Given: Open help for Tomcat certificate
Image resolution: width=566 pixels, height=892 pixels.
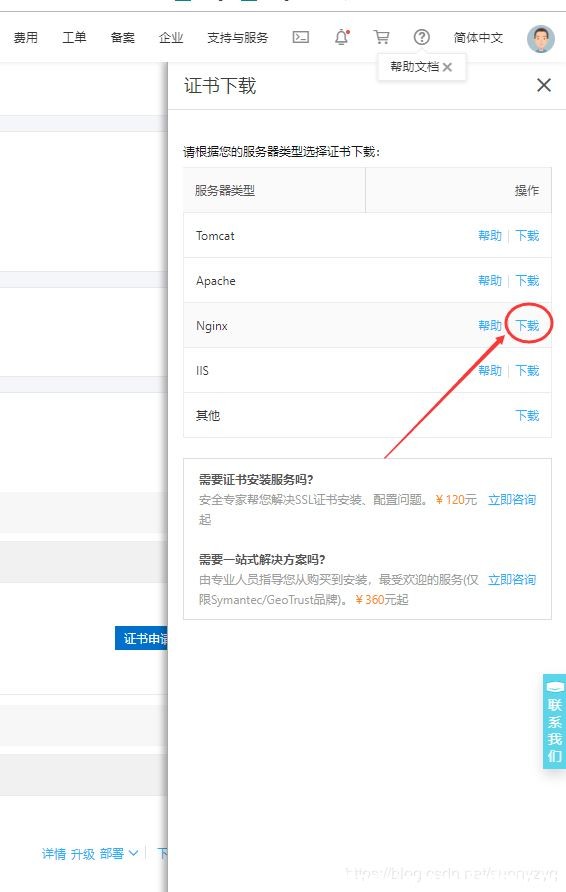Looking at the screenshot, I should click(x=490, y=236).
